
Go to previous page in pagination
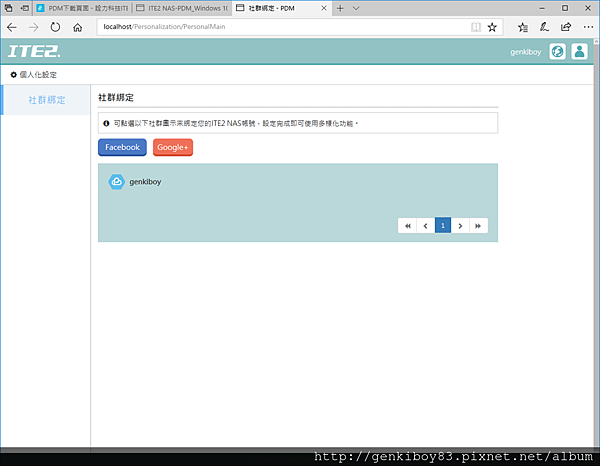(x=426, y=226)
